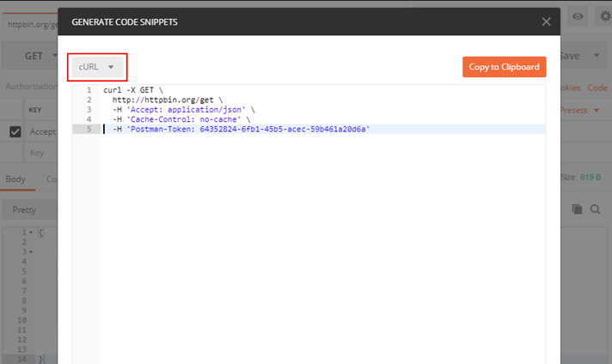
Task: Click the 'Cache-Control: no-cache' header line
Action: (181, 119)
